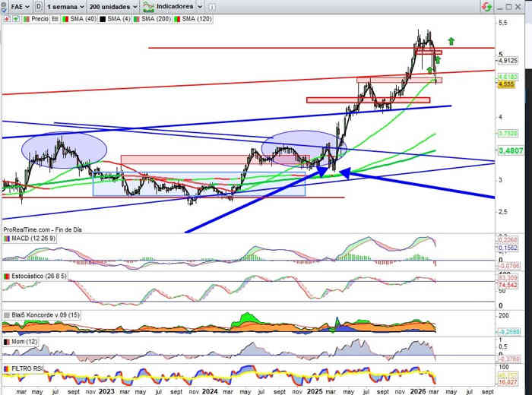Open the 200 unidades dropdown
Screen dimensions: 532x395
[x=113, y=6]
